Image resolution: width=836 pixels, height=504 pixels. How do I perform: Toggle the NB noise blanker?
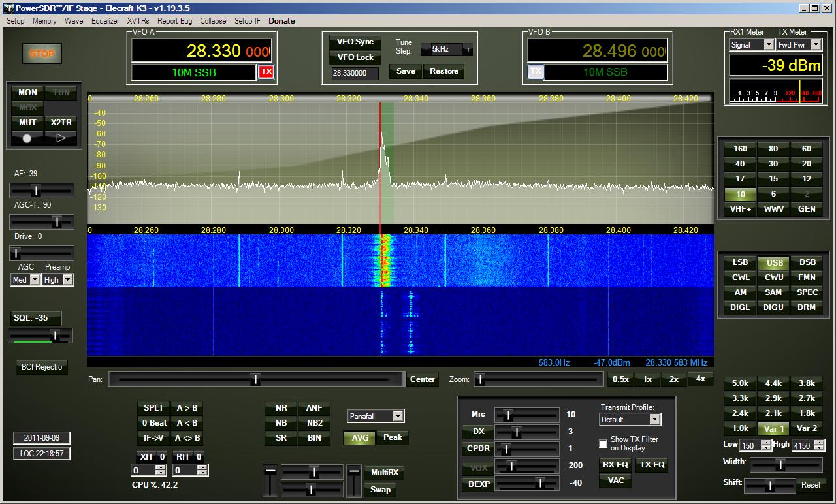click(281, 423)
